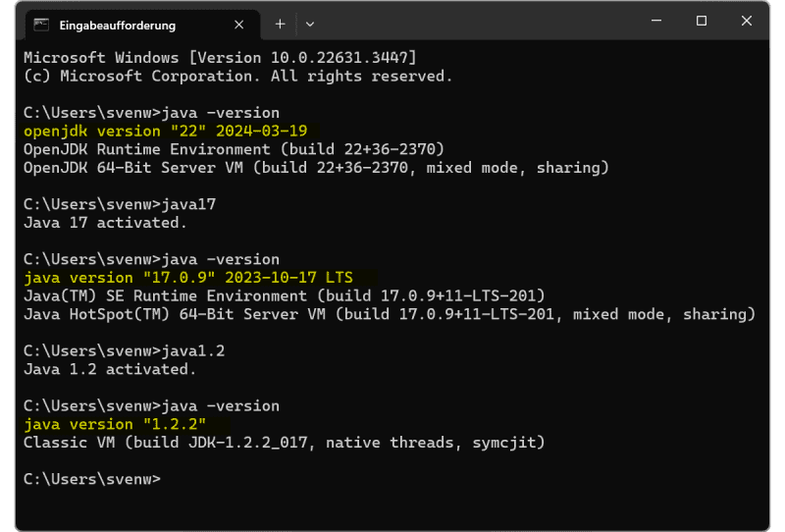Open a new tab with the plus button
The width and height of the screenshot is (785, 532).
[280, 23]
